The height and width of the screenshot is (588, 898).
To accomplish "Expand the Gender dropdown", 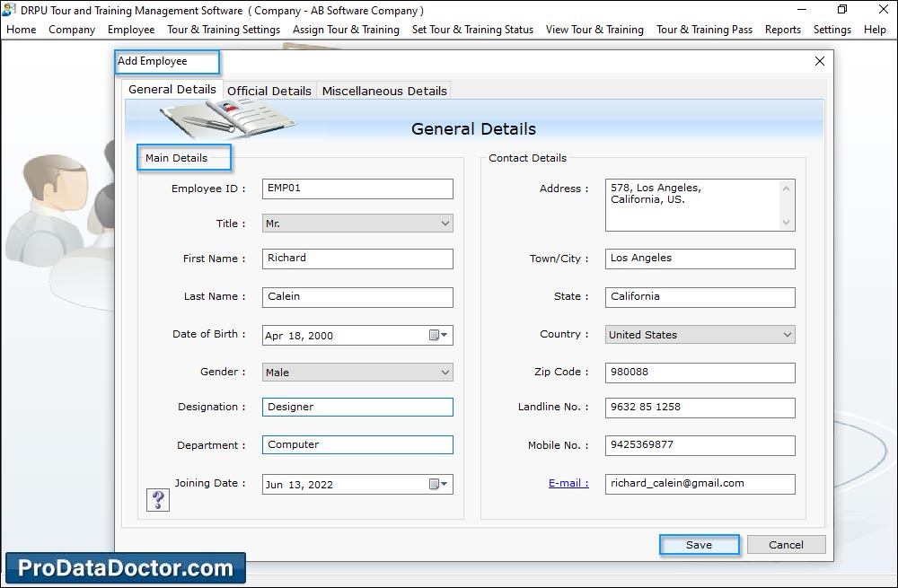I will pos(445,373).
